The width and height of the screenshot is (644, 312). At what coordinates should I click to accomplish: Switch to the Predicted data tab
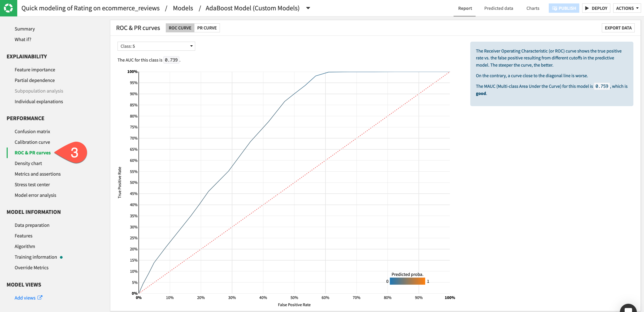pos(498,8)
